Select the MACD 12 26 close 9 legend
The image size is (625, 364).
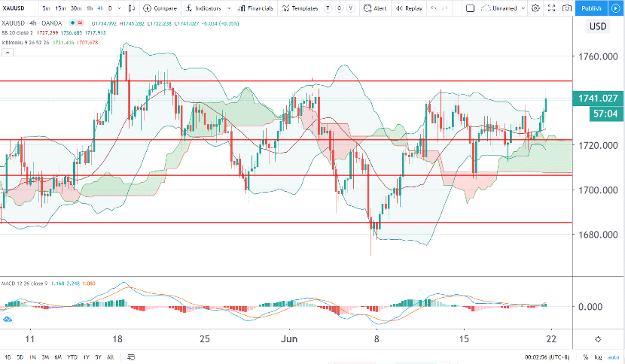[x=25, y=284]
